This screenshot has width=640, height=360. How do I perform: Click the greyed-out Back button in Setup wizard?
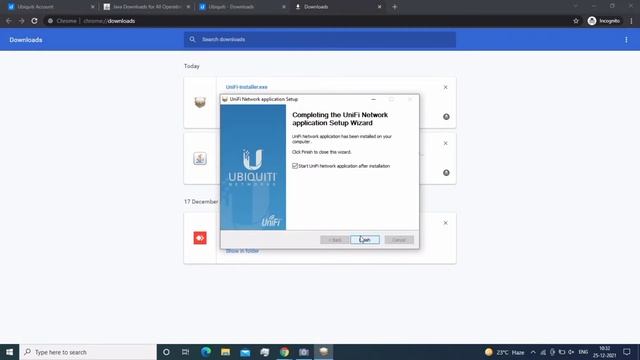pos(334,240)
